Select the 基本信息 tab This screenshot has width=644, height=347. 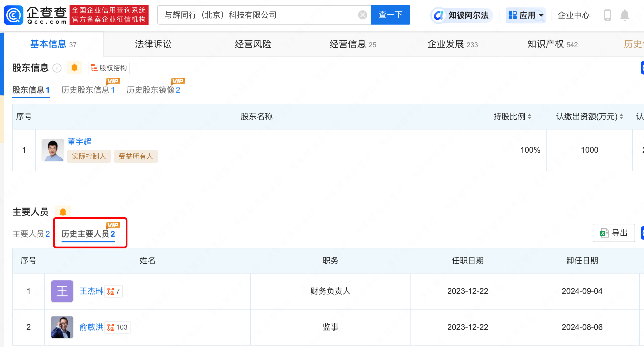coord(53,44)
